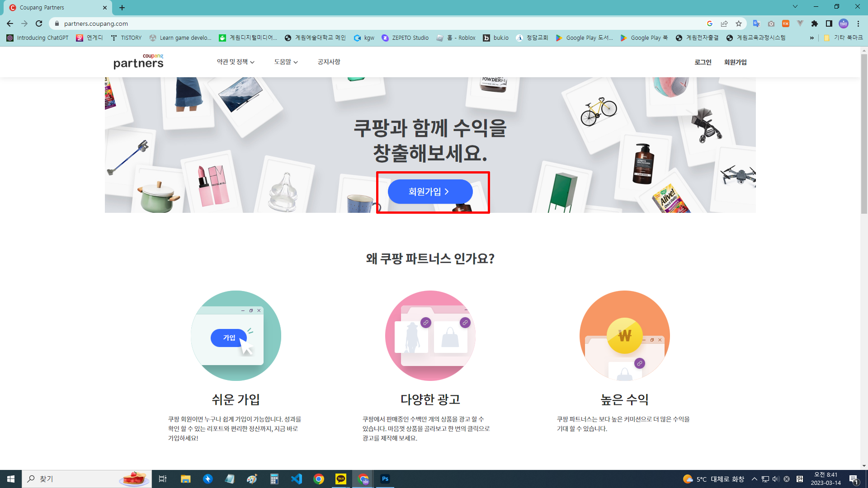This screenshot has height=488, width=868.
Task: Open KakaoTalk from the taskbar
Action: pyautogui.click(x=341, y=479)
